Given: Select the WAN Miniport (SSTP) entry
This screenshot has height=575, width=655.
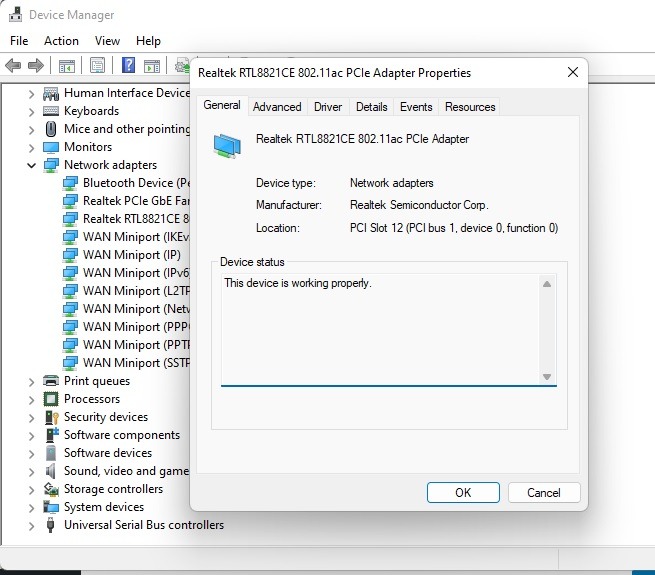Looking at the screenshot, I should tap(136, 363).
